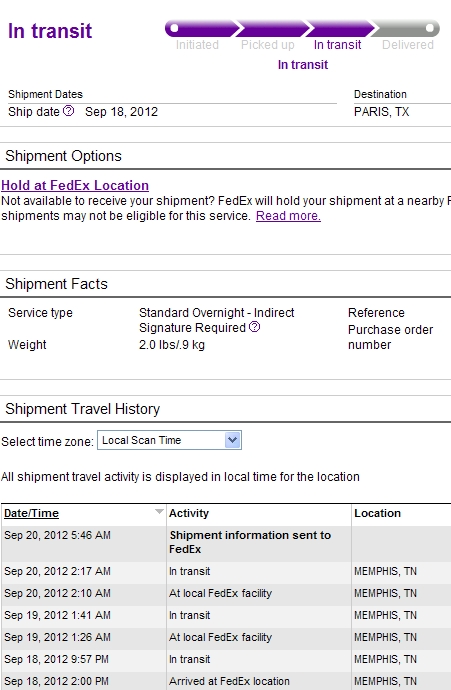Screen dimensions: 451x690
Task: Select the Shipment information sent to FedEx row
Action: pyautogui.click(x=226, y=542)
